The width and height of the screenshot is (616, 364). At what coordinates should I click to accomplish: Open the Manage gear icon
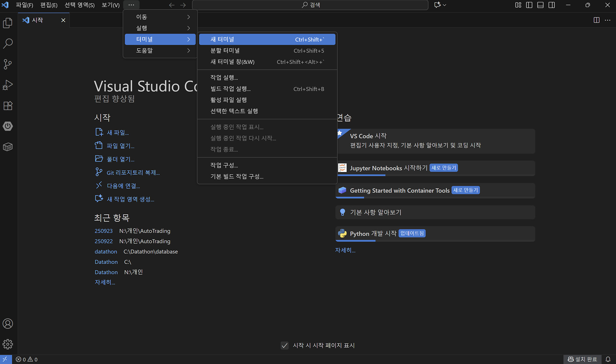pos(8,344)
